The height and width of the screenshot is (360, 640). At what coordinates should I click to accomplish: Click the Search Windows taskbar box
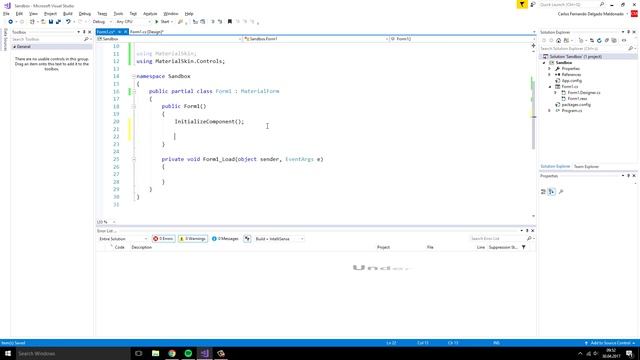tap(73, 353)
